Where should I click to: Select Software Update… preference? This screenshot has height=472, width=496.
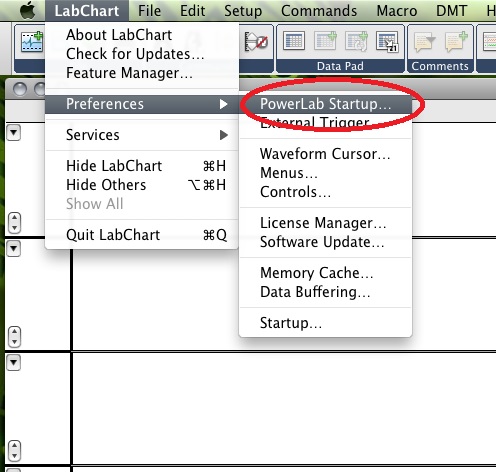[x=326, y=242]
